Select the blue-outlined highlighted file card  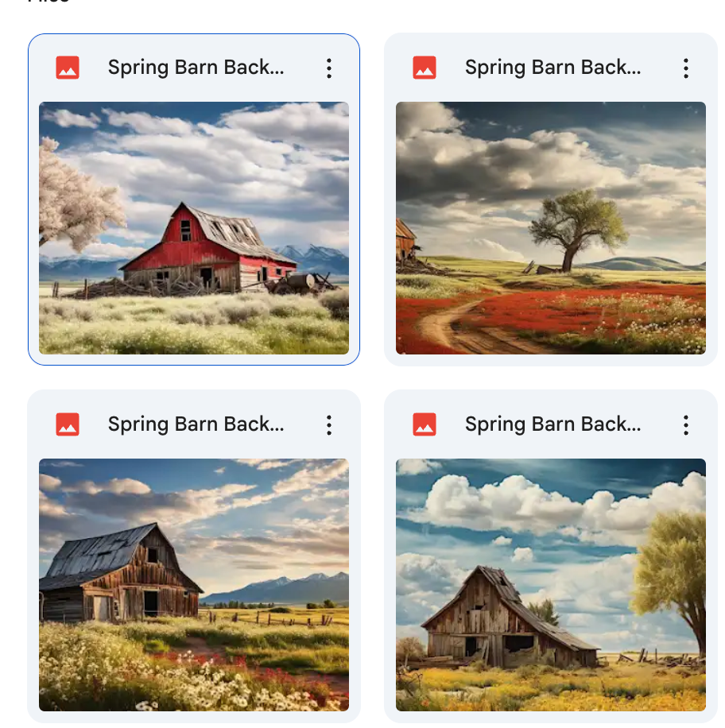tap(194, 199)
